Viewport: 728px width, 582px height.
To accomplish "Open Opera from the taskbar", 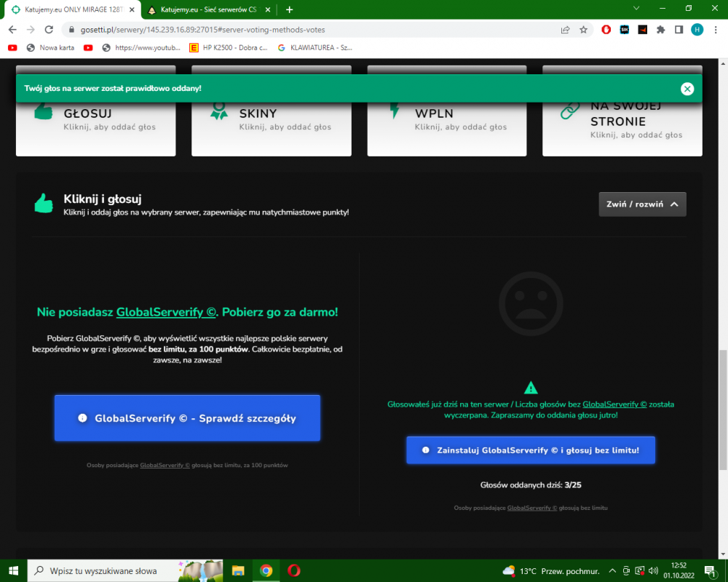I will (294, 570).
